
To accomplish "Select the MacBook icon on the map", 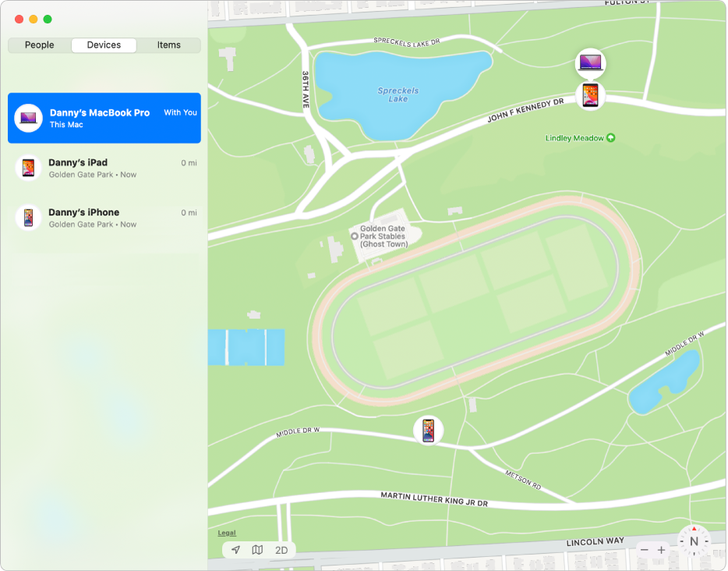I will tap(590, 63).
